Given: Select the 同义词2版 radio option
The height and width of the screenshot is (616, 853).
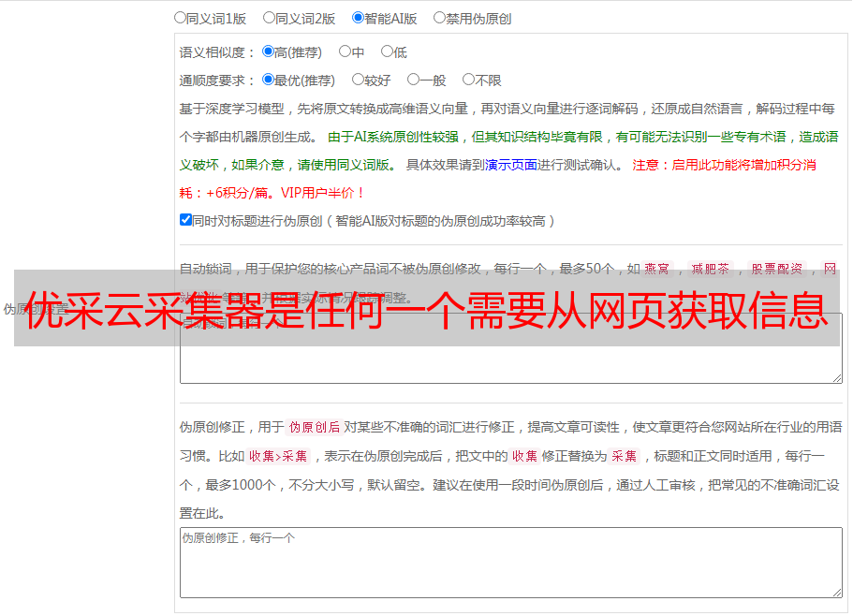Looking at the screenshot, I should coord(269,18).
